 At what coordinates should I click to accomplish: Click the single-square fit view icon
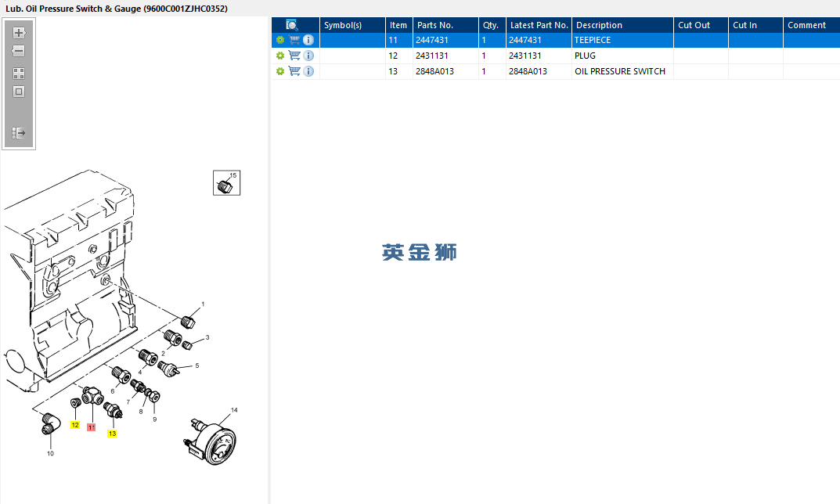[x=19, y=92]
